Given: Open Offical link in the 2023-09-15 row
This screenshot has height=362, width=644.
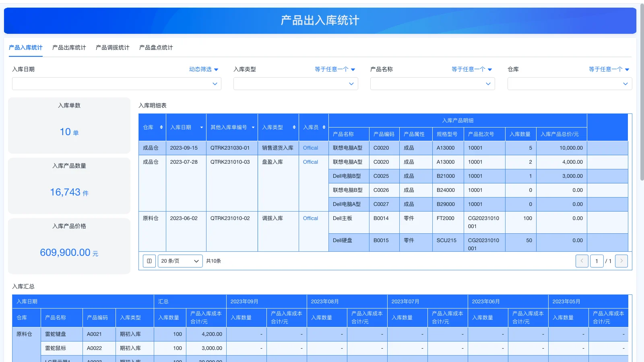Looking at the screenshot, I should [310, 148].
